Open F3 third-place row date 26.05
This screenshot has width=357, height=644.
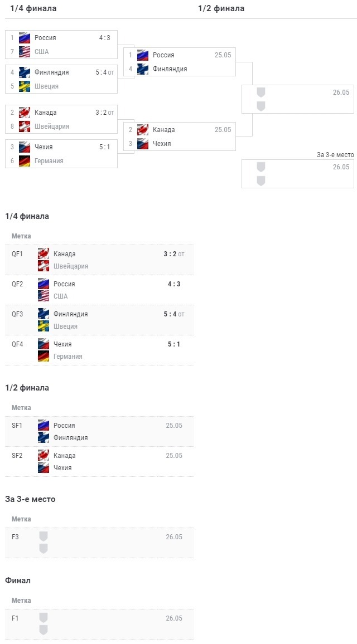pyautogui.click(x=174, y=537)
